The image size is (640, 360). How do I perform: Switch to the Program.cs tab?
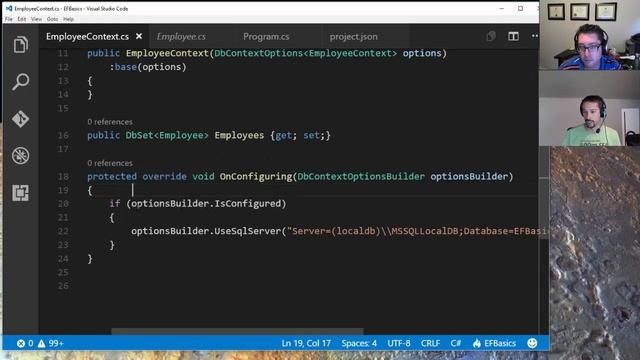(266, 37)
